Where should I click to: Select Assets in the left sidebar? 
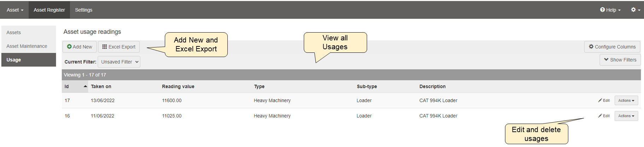pyautogui.click(x=14, y=33)
